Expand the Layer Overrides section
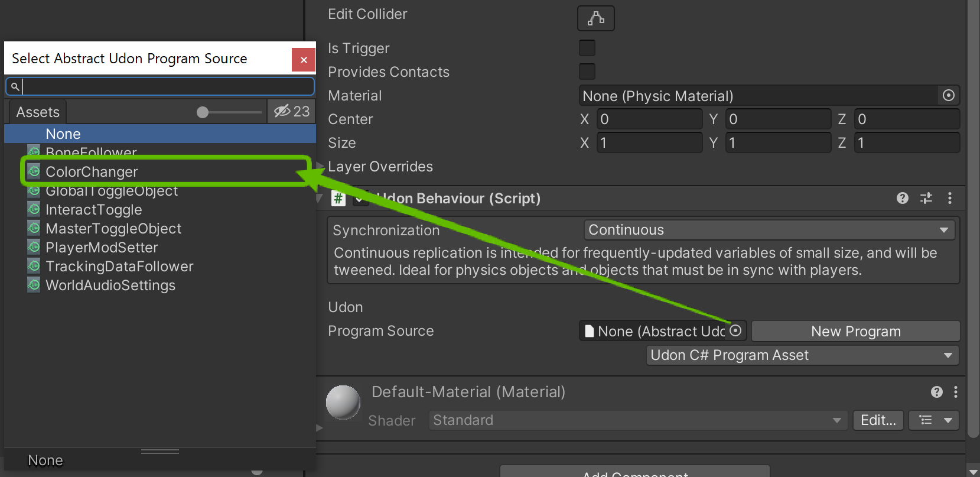Image resolution: width=980 pixels, height=477 pixels. tap(321, 167)
